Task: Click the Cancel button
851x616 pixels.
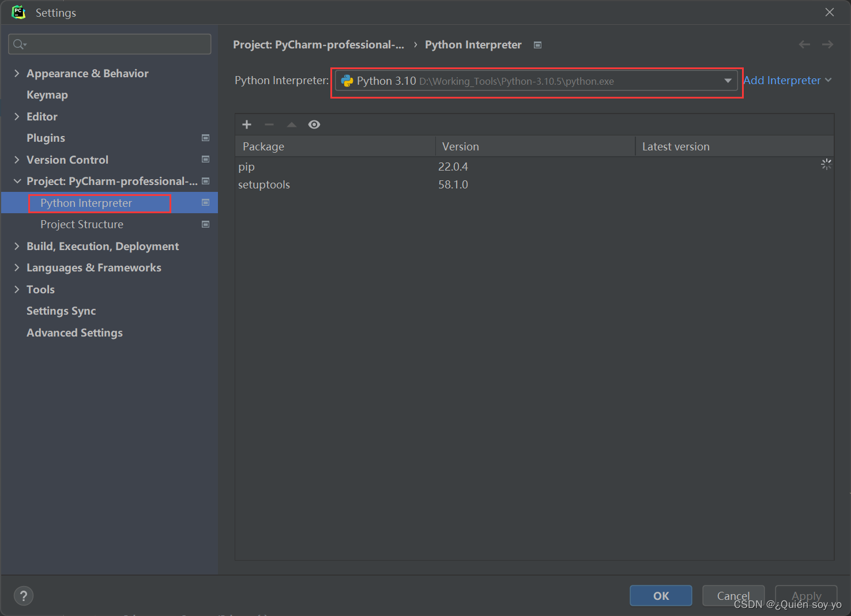Action: 733,596
